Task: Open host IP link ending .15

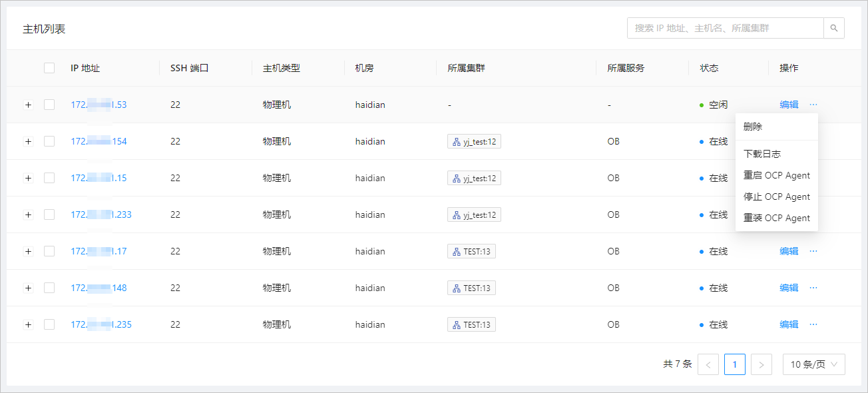Action: click(x=99, y=178)
